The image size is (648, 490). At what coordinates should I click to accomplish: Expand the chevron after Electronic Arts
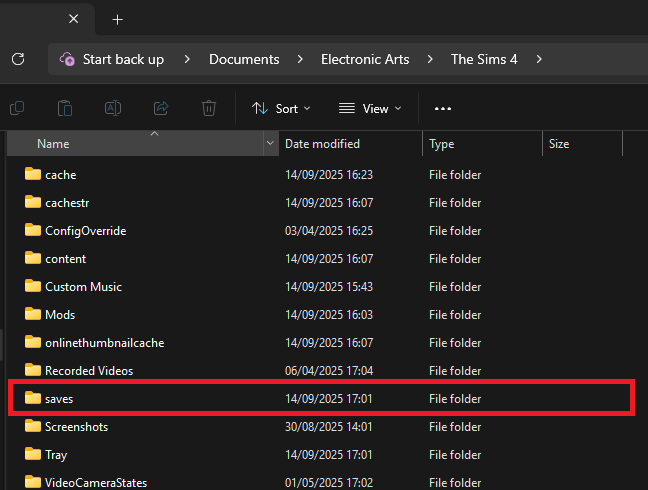(x=430, y=59)
